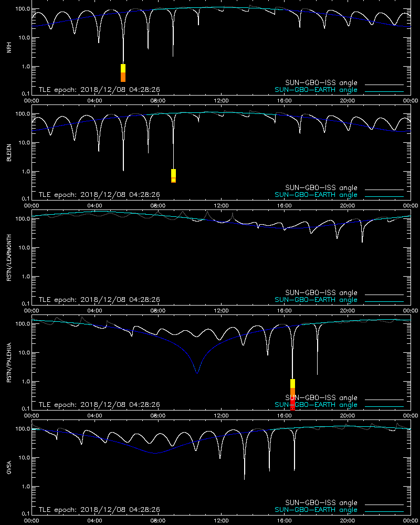Image resolution: width=420 pixels, height=525 pixels.
Task: Click SUN-GBO-EARTH angle legend text in NRH panel
Action: 316,90
